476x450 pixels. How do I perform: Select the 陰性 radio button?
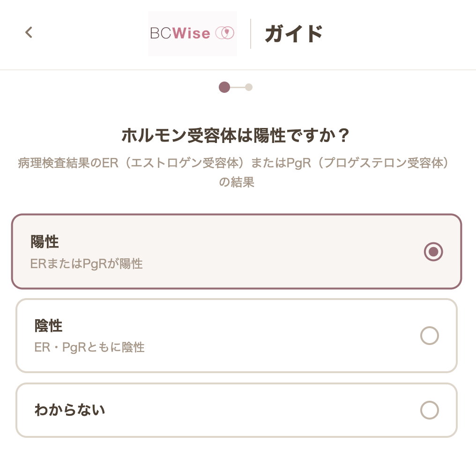pos(430,336)
